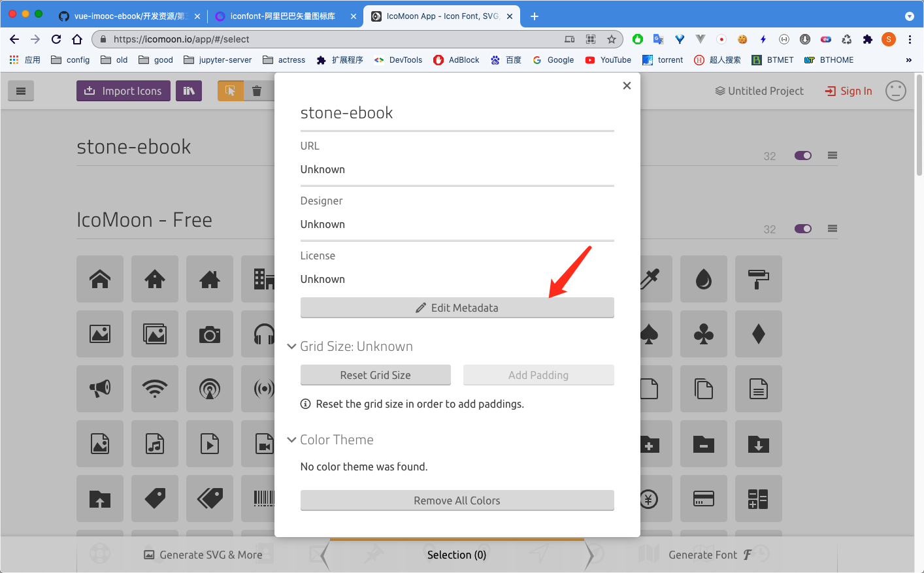Open the Untitled Project manager
The height and width of the screenshot is (573, 924).
[759, 91]
